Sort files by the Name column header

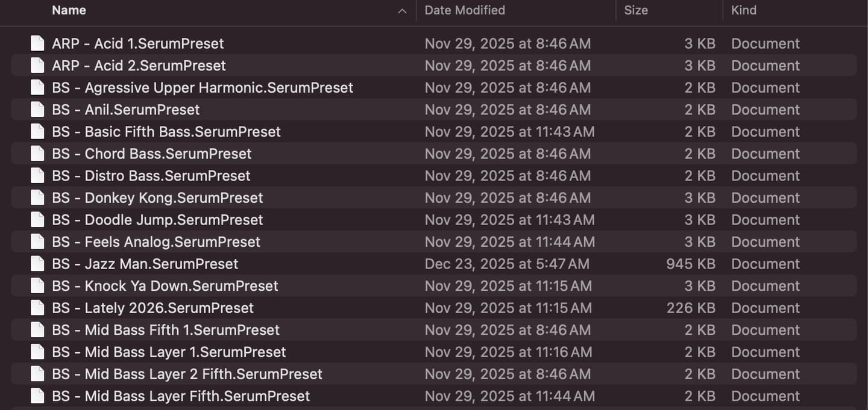[69, 10]
